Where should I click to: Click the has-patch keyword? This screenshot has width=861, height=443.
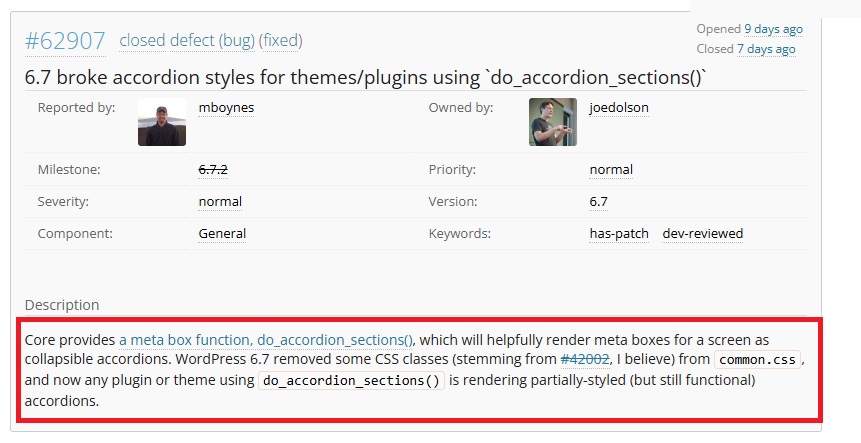click(x=619, y=233)
